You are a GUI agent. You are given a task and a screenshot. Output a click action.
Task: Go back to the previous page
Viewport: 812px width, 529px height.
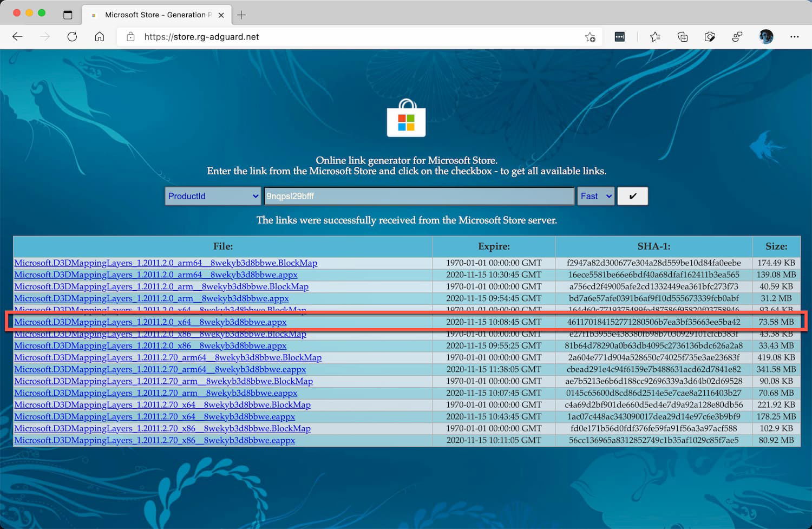18,37
